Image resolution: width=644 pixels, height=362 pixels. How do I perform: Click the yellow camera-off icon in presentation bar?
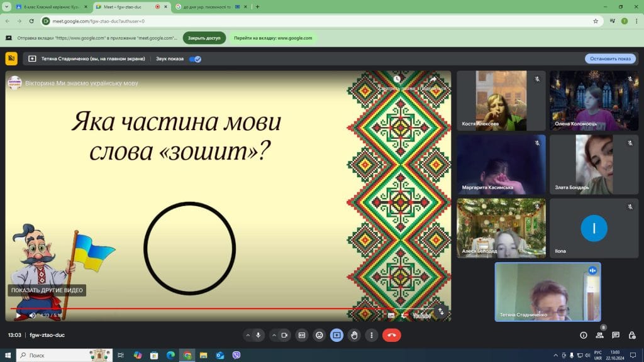pyautogui.click(x=11, y=58)
